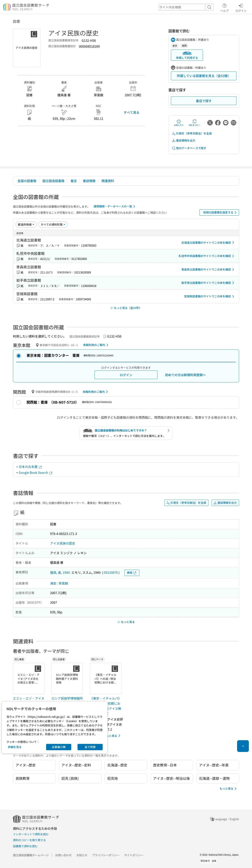The image size is (252, 868).
Task: Select 東京本館:図書カウンター radio button
Action: (19, 355)
